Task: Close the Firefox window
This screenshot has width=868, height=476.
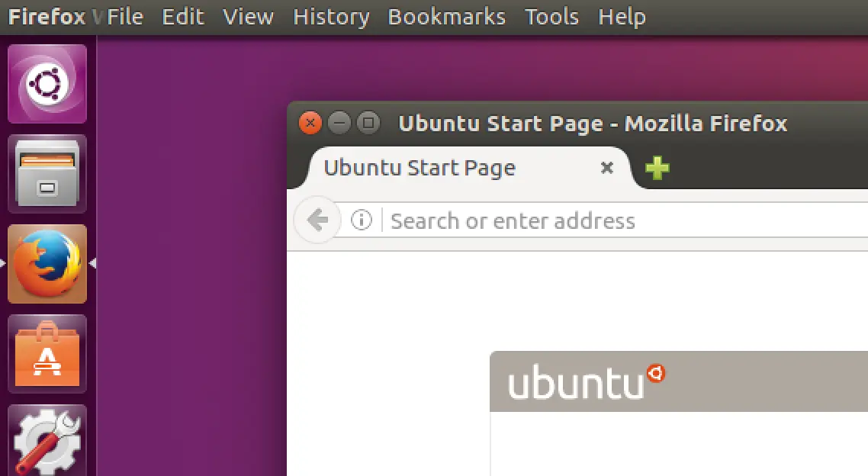Action: [x=310, y=122]
